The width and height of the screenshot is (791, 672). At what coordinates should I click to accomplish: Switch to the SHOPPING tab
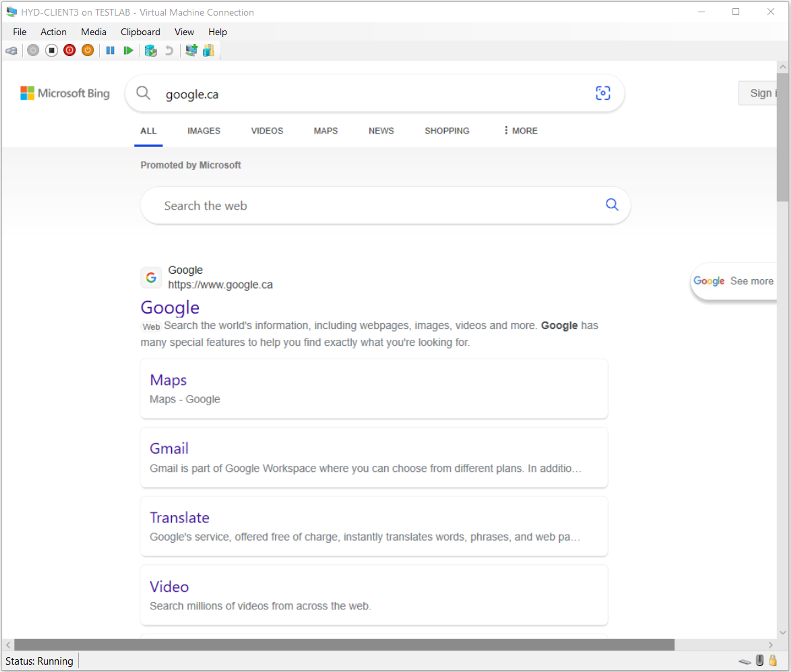coord(447,131)
